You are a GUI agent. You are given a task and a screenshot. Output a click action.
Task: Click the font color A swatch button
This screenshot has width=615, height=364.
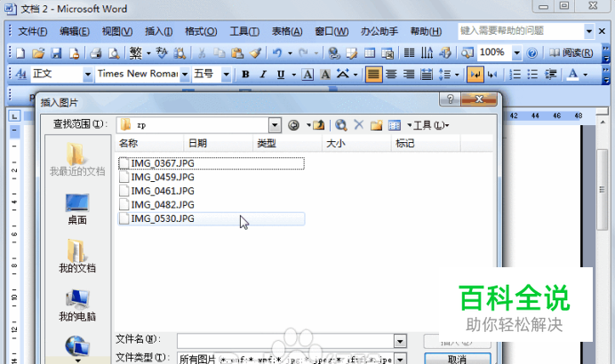573,74
